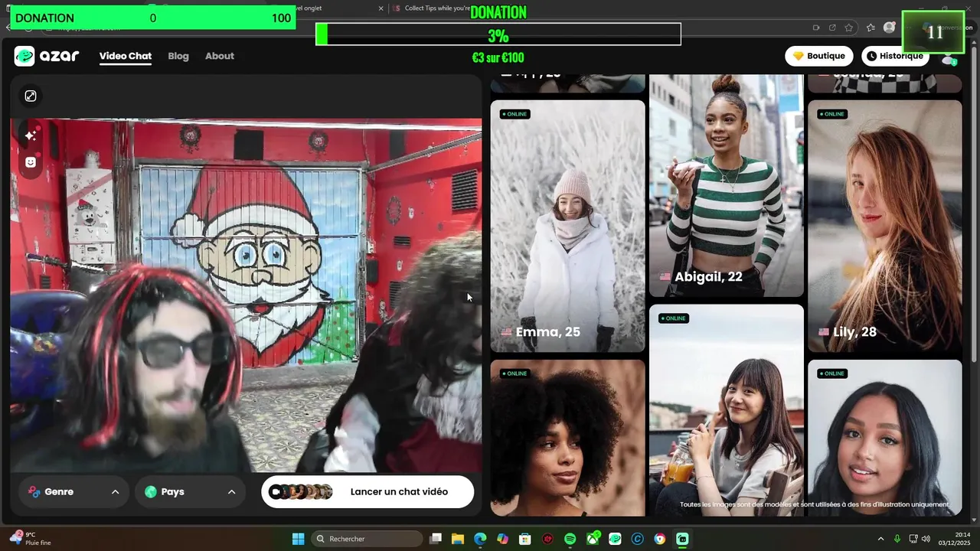980x551 pixels.
Task: Click the taskbar Rechercher search box
Action: tap(367, 539)
